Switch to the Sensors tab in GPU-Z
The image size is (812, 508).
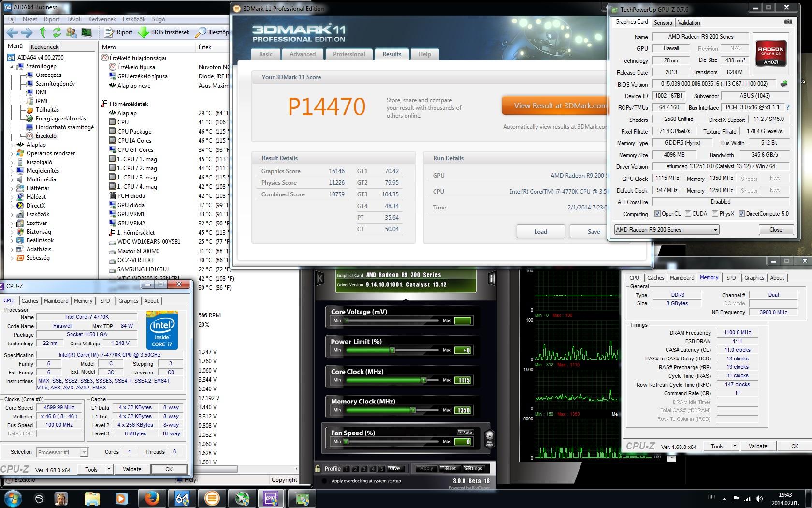tap(663, 22)
